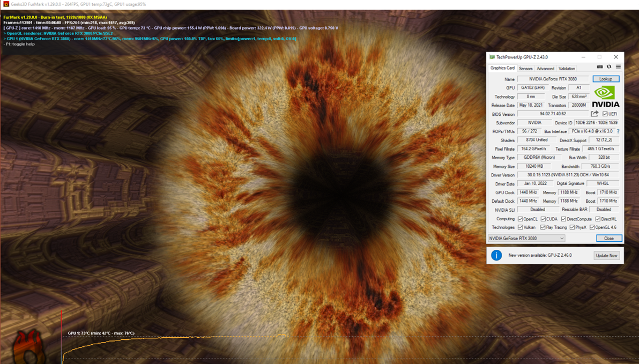Open the NVIDIA GeForce RTX 3080 dropdown
Screen dimensions: 639x364
(526, 238)
